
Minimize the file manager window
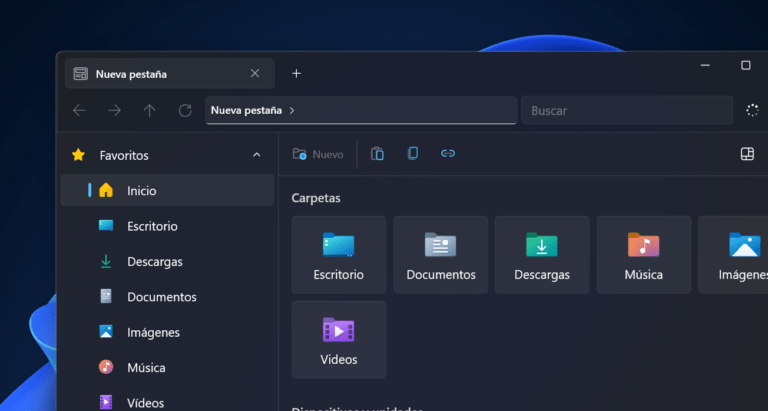click(705, 65)
